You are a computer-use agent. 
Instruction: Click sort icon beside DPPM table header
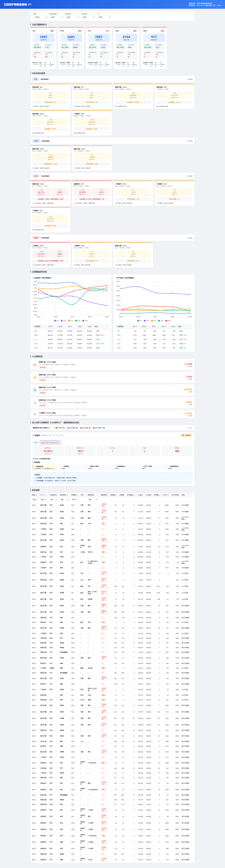pyautogui.click(x=168, y=495)
